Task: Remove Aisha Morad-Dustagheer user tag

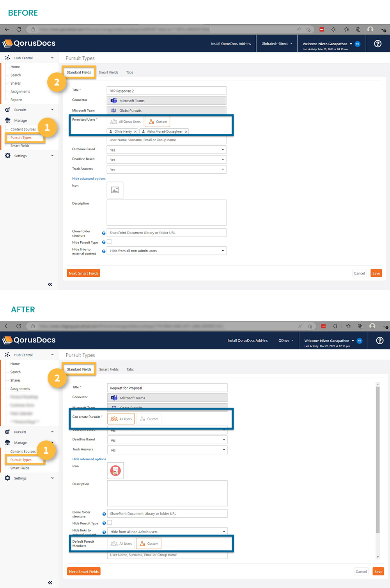Action: 186,132
